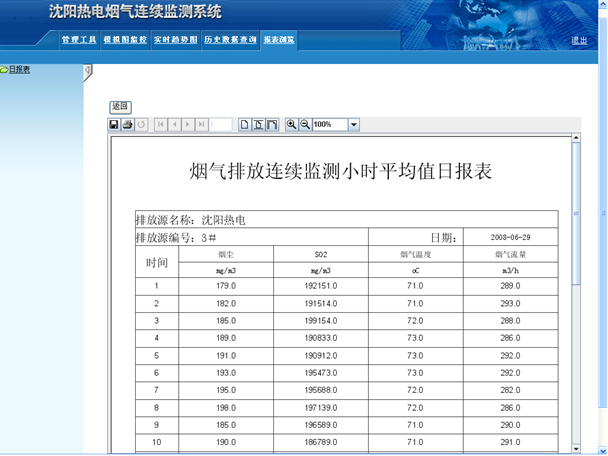Click the zoom in magnifier icon
The width and height of the screenshot is (608, 456).
click(291, 125)
